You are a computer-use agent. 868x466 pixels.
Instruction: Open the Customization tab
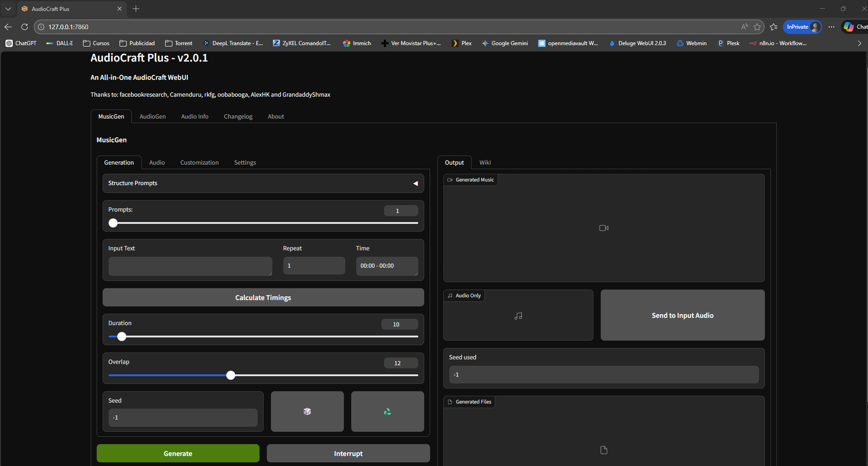point(199,163)
